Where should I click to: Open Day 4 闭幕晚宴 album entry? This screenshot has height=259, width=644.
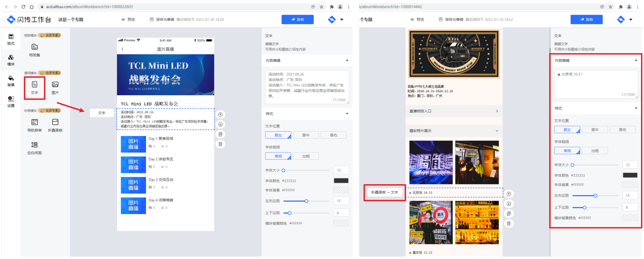coord(166,206)
